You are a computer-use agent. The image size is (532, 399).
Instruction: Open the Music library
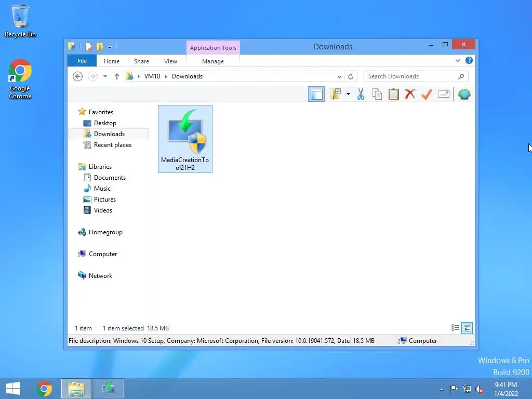[102, 188]
